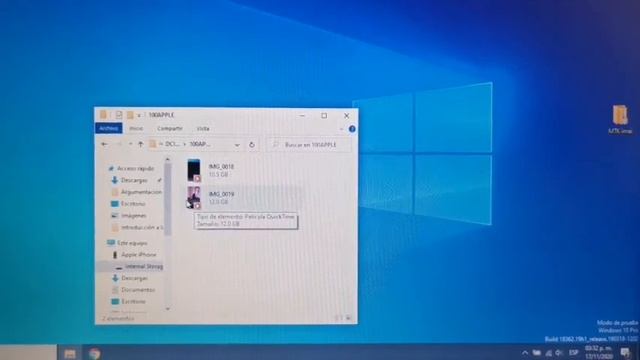The image size is (640, 360).
Task: Open the Quick Access Toolbar customize dropdown
Action: pos(139,116)
